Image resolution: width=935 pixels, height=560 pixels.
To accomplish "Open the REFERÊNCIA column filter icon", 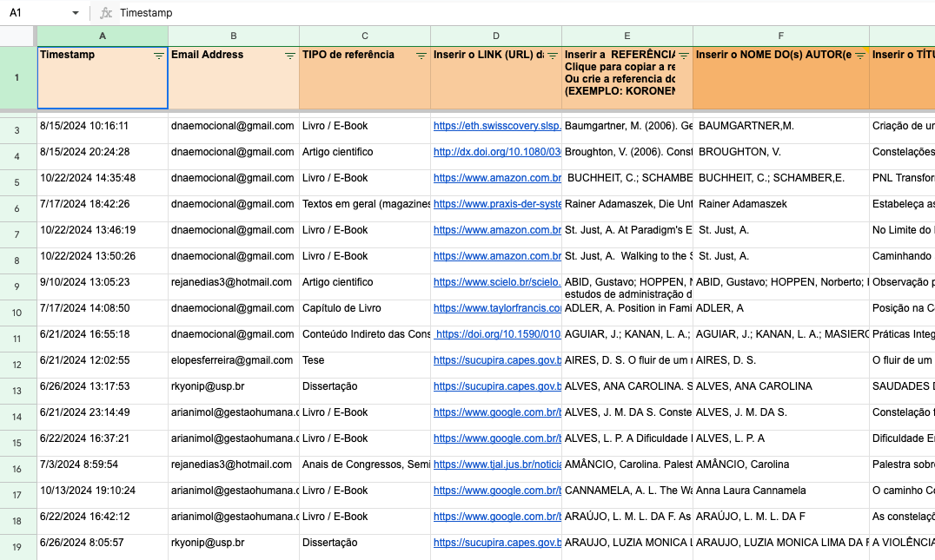I will click(683, 56).
